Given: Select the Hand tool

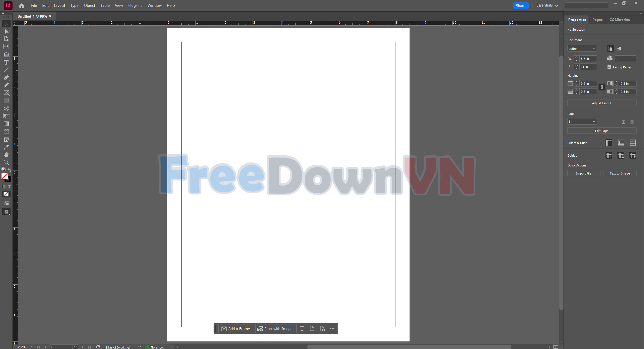Looking at the screenshot, I should coord(6,155).
